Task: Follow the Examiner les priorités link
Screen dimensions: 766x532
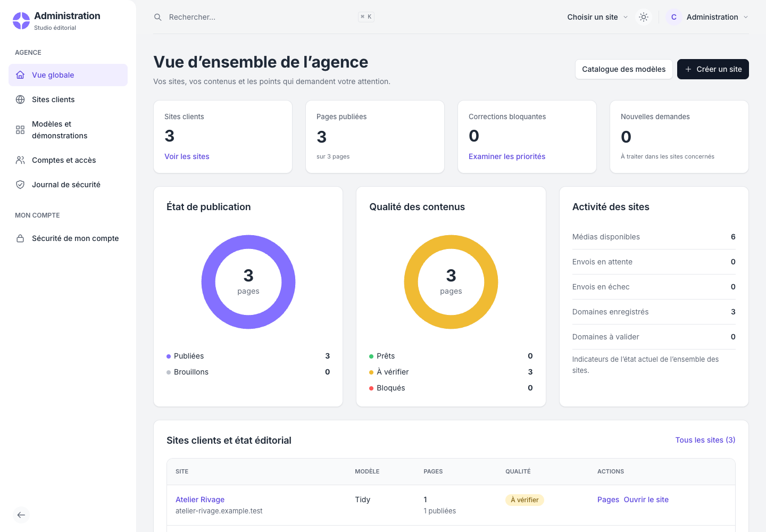Action: click(507, 156)
